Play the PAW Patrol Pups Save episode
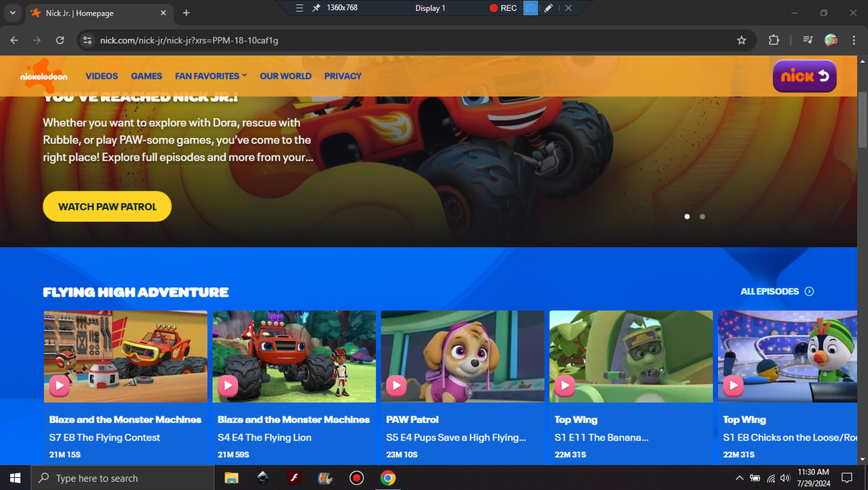This screenshot has width=868, height=490. pyautogui.click(x=396, y=386)
